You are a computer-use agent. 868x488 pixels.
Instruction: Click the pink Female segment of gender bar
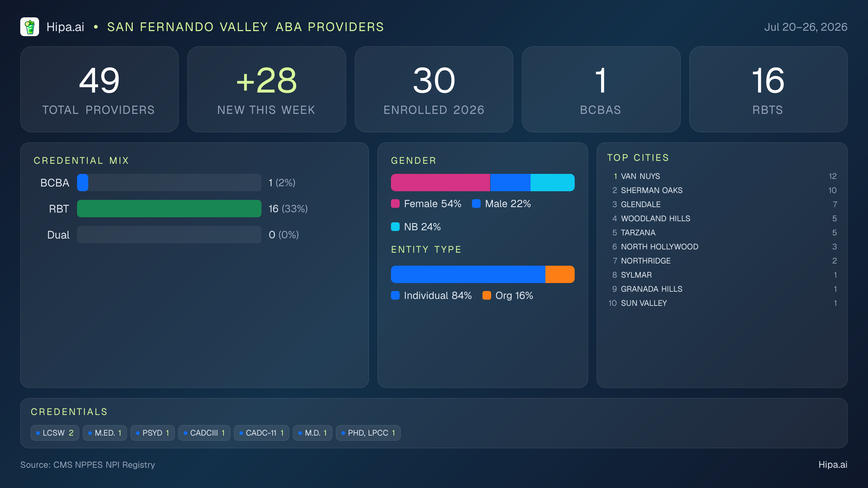coord(441,183)
